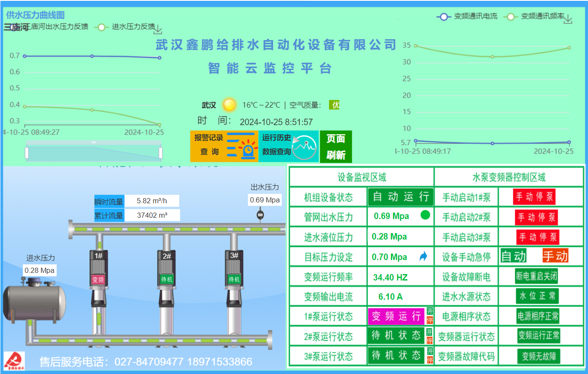588x374 pixels.
Task: Switch to 手动 mode
Action: (556, 256)
